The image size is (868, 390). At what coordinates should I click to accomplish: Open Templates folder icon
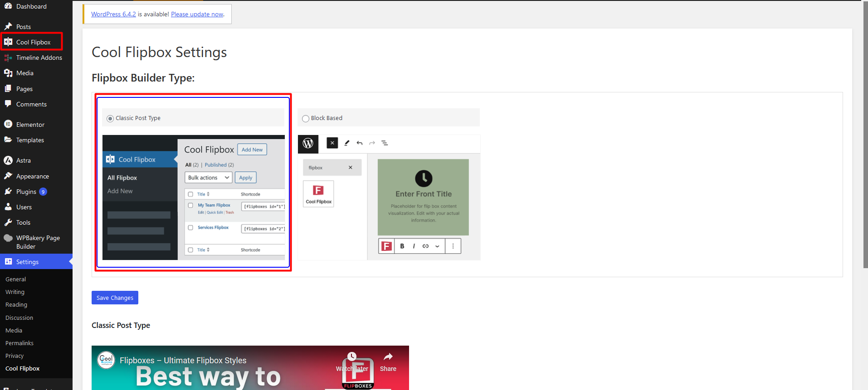[x=8, y=140]
